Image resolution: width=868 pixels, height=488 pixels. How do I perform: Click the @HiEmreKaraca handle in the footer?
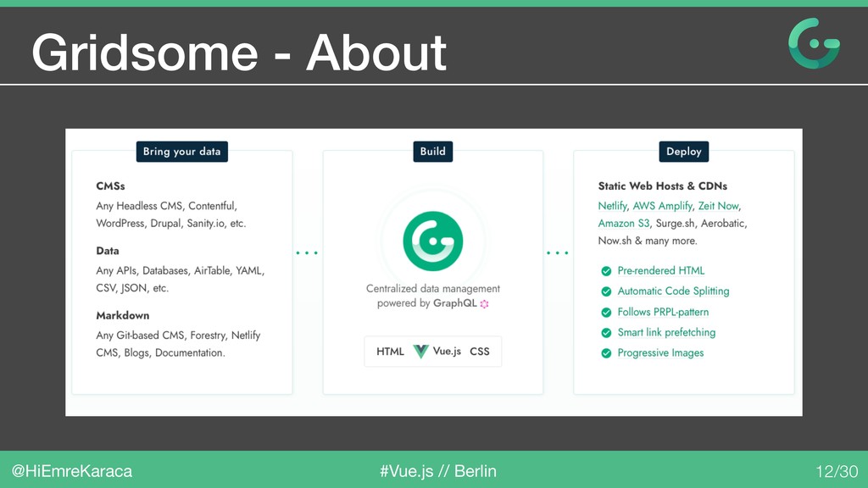(x=72, y=471)
